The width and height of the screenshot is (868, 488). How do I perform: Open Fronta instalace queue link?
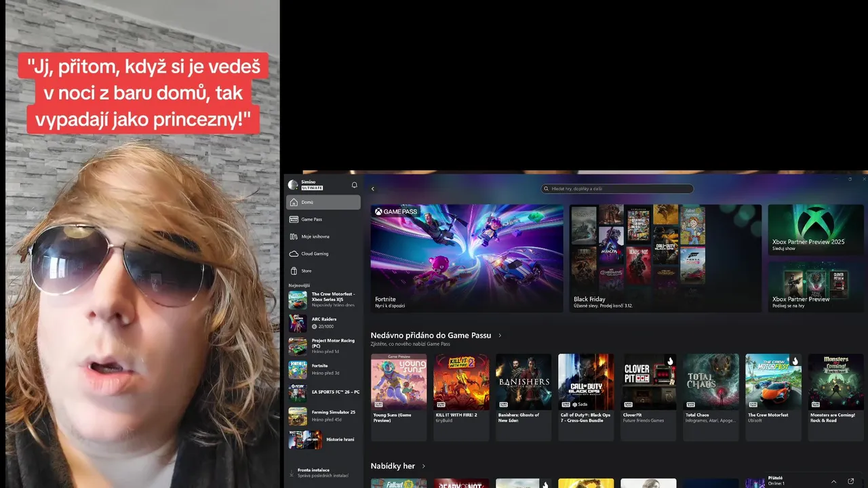(322, 472)
